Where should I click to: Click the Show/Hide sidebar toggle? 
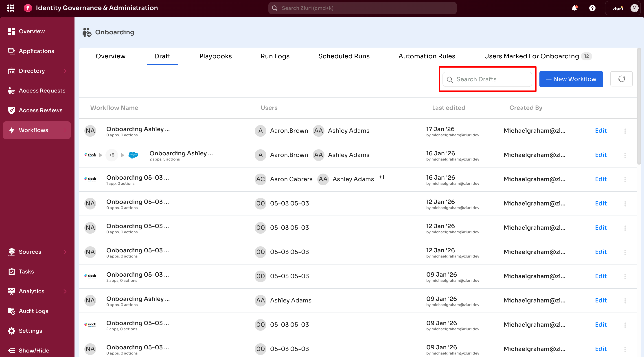click(34, 350)
